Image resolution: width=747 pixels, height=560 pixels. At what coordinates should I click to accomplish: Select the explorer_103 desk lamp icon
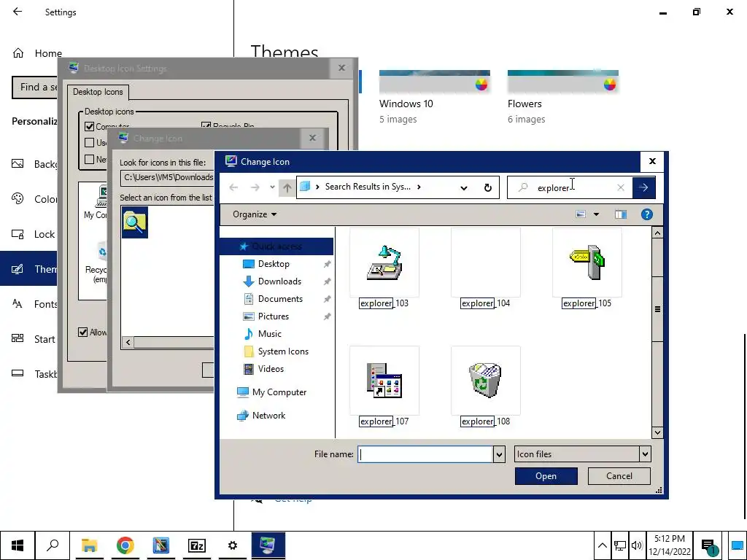(x=384, y=262)
